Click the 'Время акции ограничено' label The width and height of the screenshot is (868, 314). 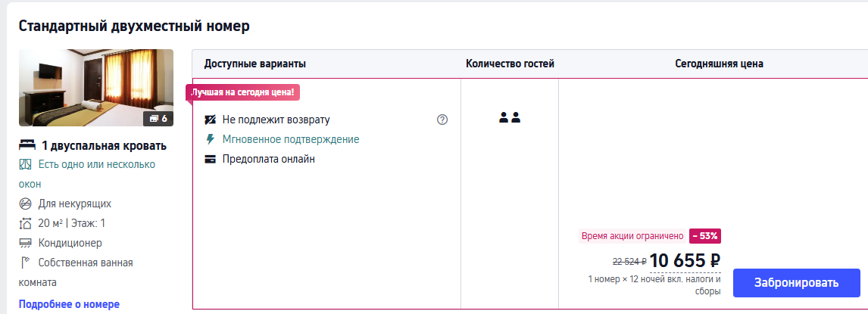632,235
